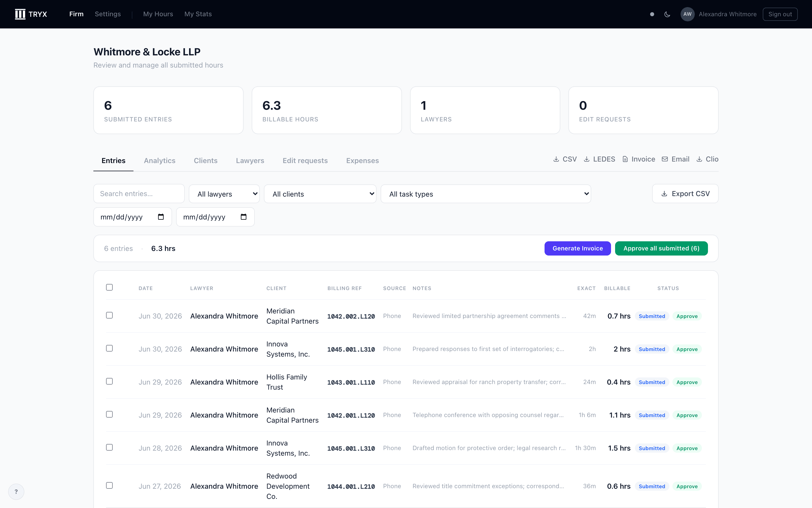Image resolution: width=812 pixels, height=508 pixels.
Task: Click the STATUS column header
Action: coord(668,288)
